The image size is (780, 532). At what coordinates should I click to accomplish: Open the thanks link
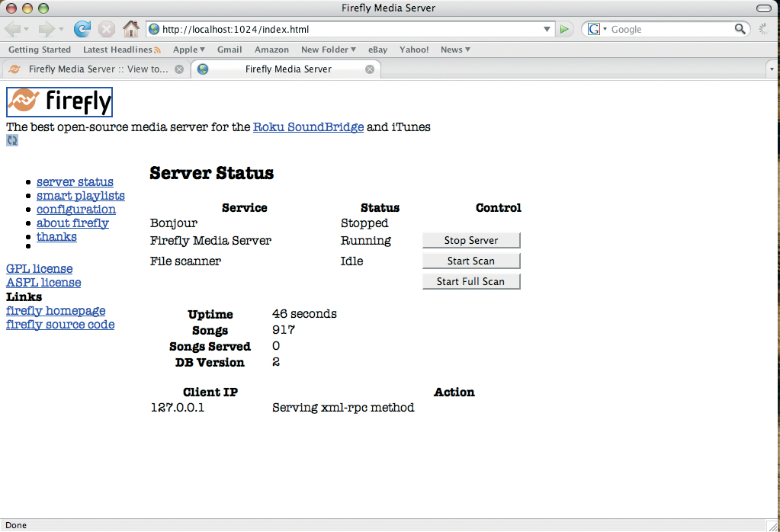(56, 237)
